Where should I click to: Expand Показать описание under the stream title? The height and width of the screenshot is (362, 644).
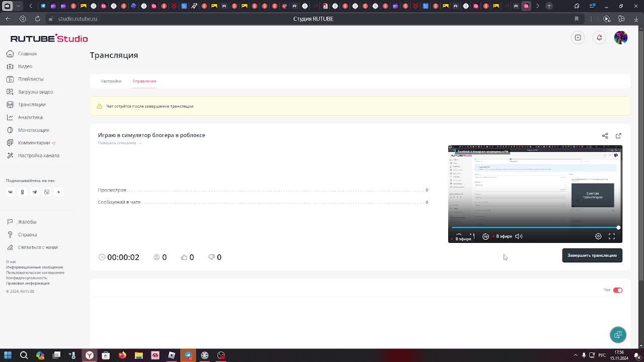pos(120,143)
